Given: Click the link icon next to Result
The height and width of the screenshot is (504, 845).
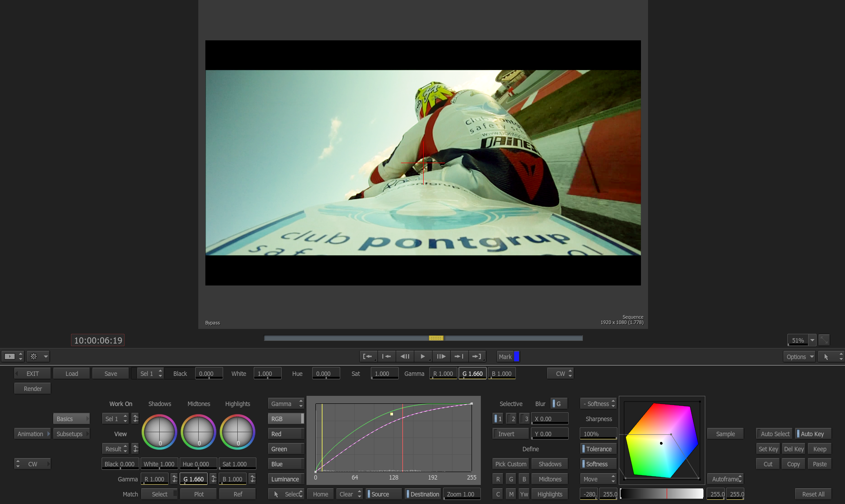Looking at the screenshot, I should (x=136, y=449).
